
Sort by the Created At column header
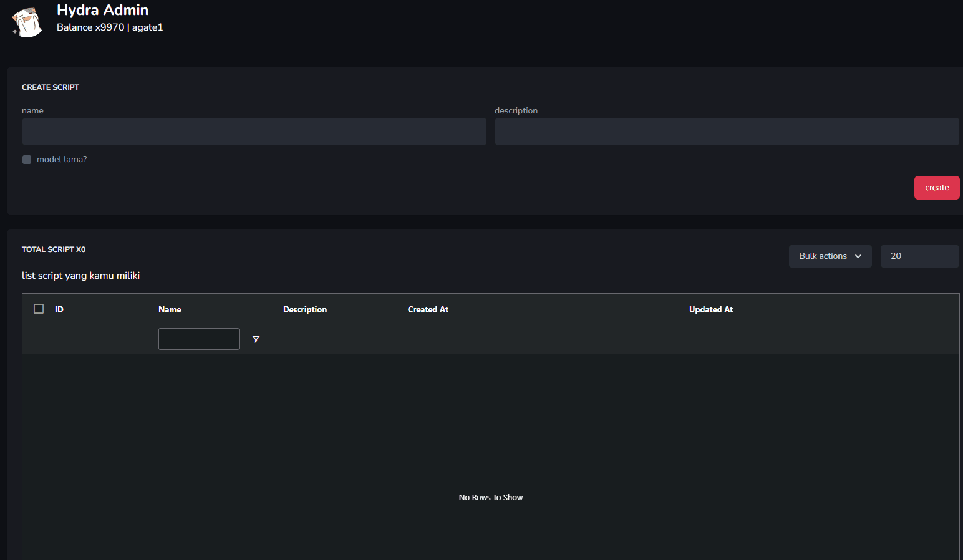click(428, 309)
